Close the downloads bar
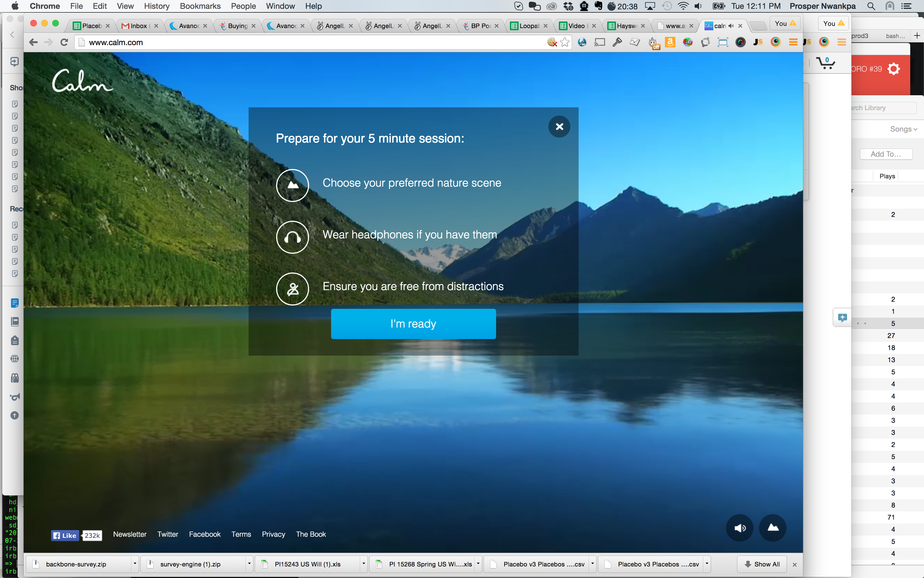 point(794,565)
